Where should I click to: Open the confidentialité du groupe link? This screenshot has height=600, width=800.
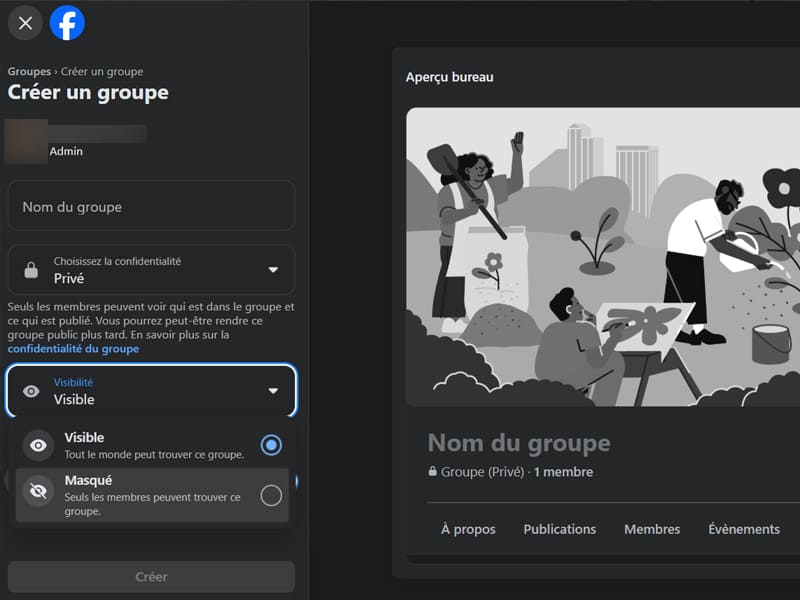pyautogui.click(x=73, y=348)
